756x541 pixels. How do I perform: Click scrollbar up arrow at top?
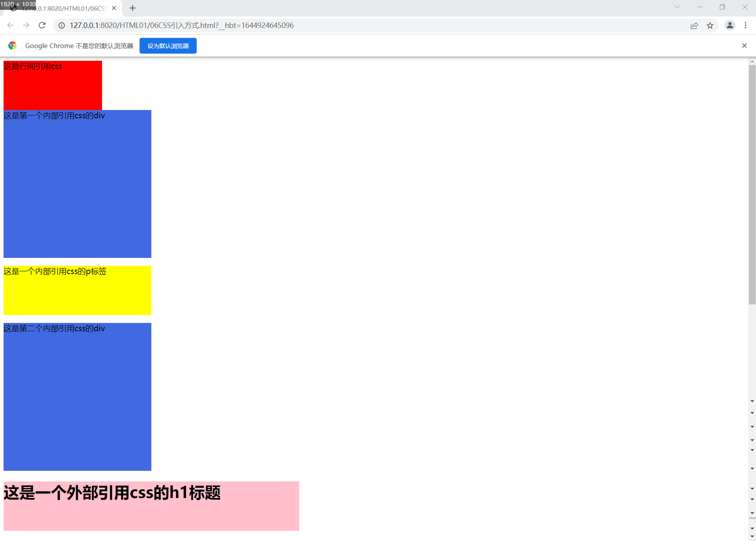pyautogui.click(x=752, y=62)
